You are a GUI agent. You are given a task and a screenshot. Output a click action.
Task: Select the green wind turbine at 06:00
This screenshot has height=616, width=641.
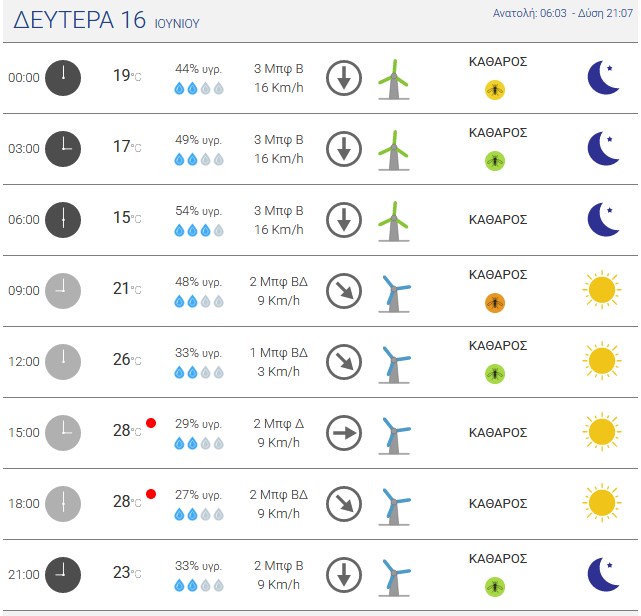(394, 221)
